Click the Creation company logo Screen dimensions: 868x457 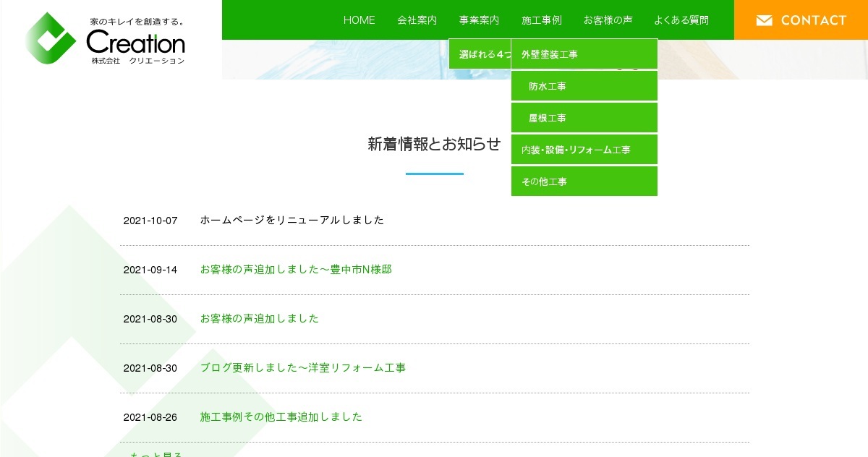(106, 38)
